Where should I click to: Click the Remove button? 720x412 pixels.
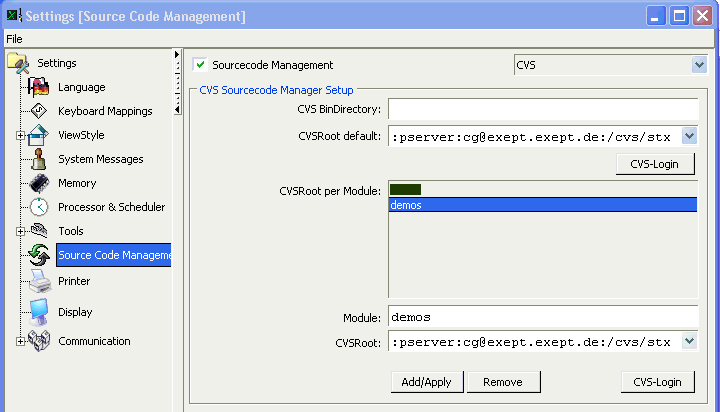pyautogui.click(x=503, y=382)
